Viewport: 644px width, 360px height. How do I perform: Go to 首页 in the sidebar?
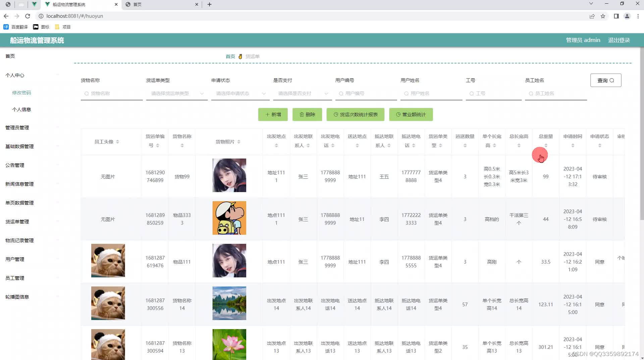click(10, 56)
